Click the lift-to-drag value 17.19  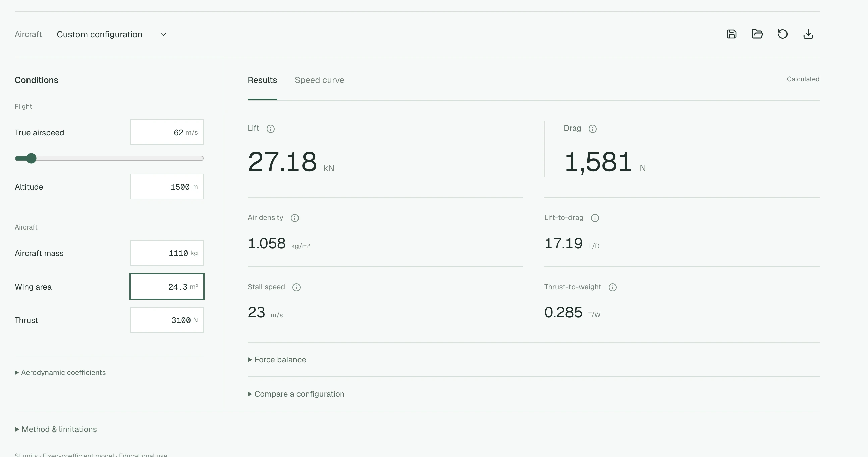pos(563,243)
